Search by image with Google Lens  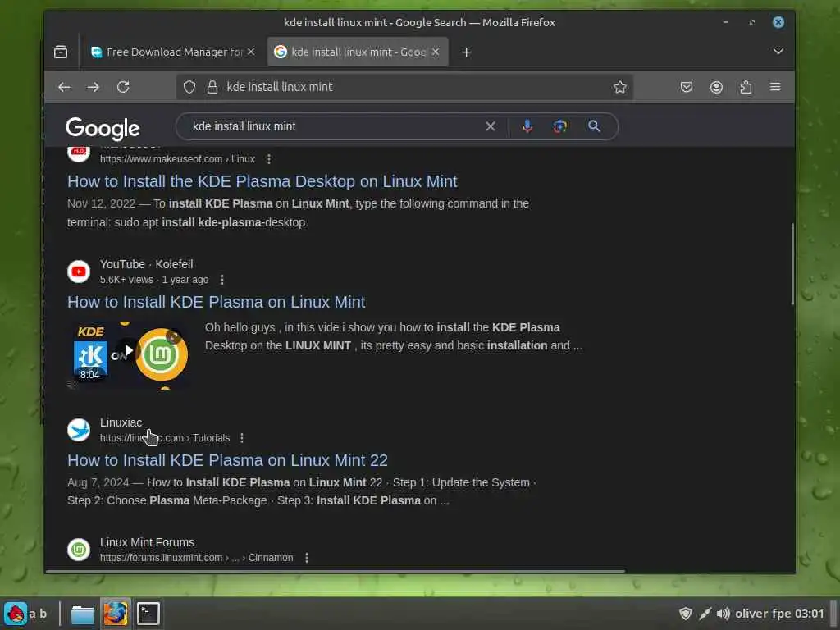pos(560,126)
